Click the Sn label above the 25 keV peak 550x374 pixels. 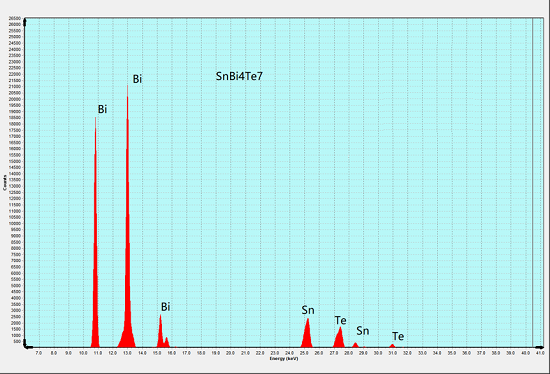coord(308,310)
